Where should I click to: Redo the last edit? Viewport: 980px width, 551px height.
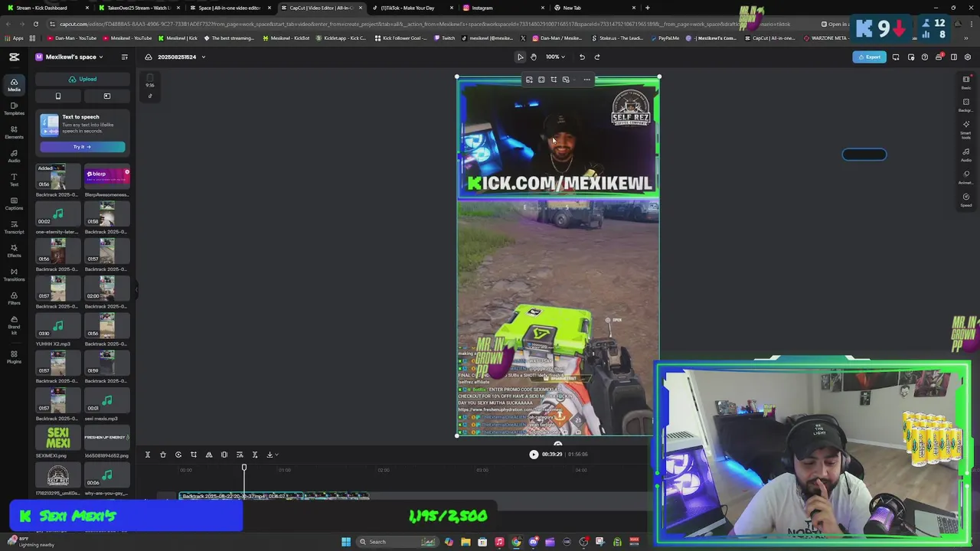click(x=597, y=57)
